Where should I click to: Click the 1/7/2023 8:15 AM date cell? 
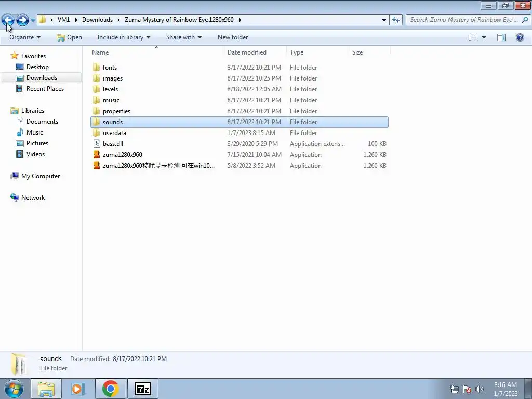(x=251, y=132)
